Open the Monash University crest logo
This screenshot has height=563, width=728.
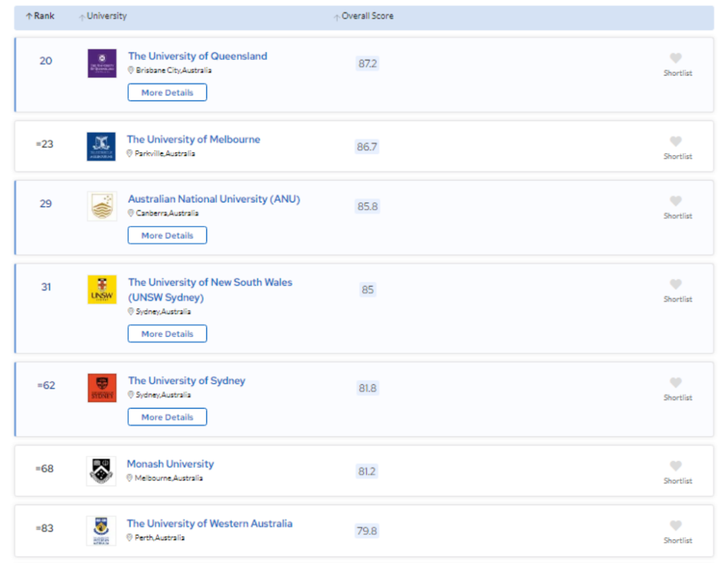[x=101, y=471]
